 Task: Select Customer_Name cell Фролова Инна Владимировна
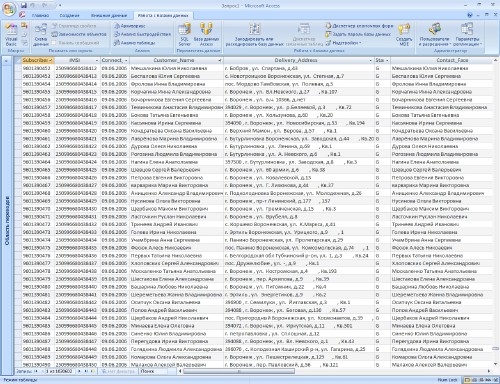[177, 84]
